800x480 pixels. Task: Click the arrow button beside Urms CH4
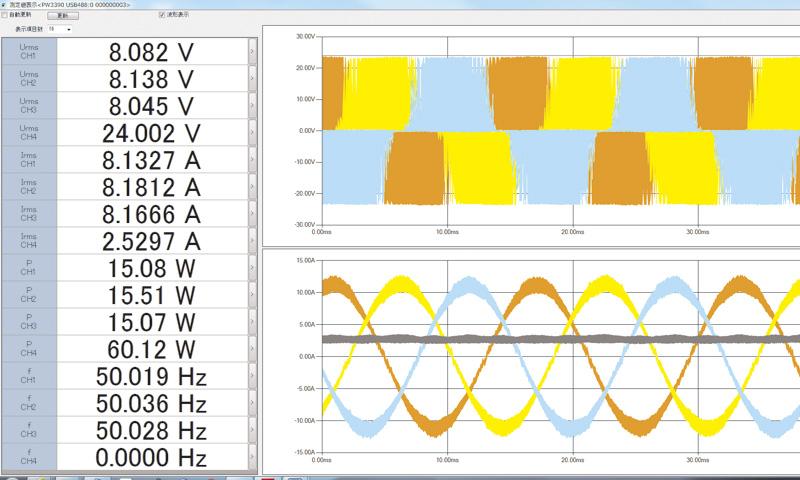(x=252, y=133)
